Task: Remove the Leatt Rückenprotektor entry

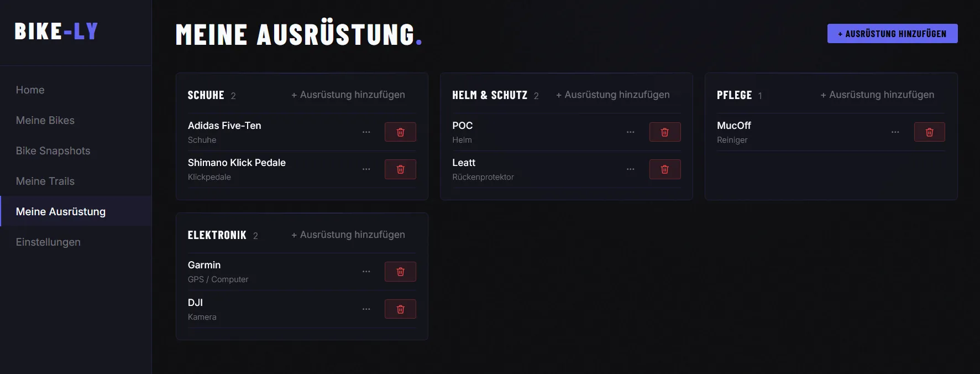Action: 664,169
